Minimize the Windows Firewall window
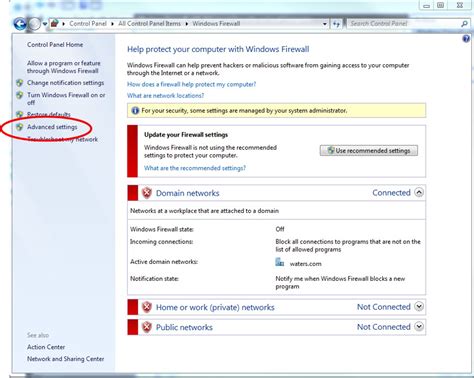 pos(426,5)
